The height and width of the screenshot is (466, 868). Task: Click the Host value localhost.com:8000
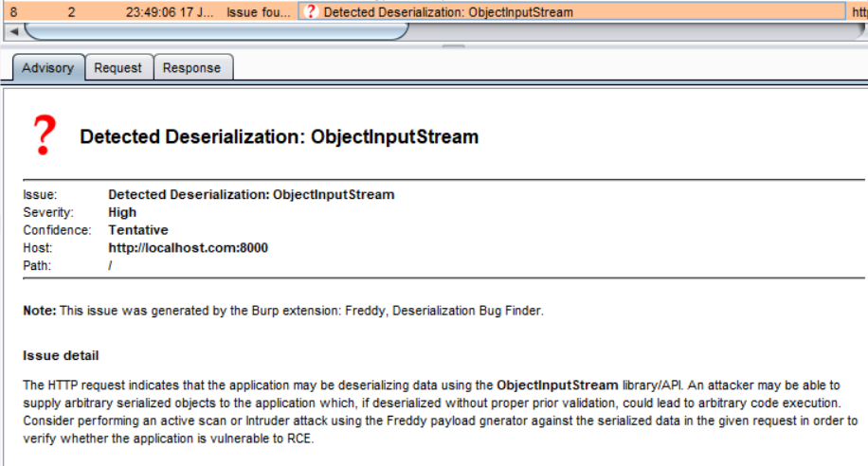[x=188, y=247]
